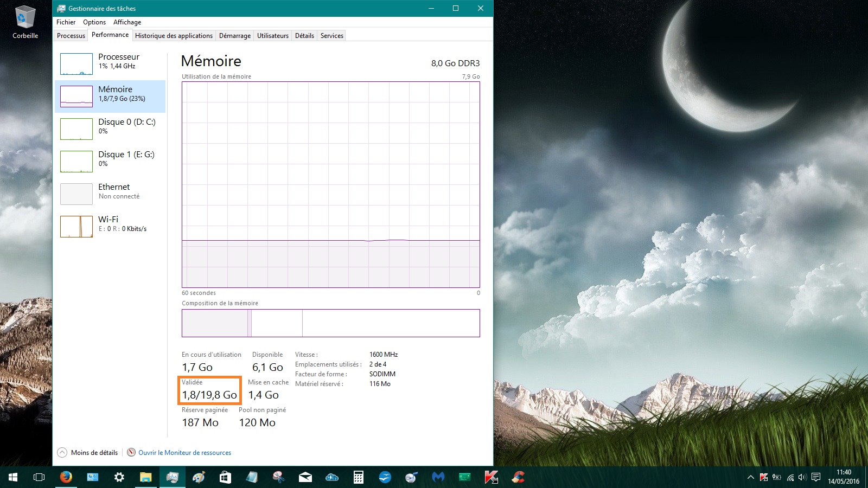Switch to the Services tab

coord(332,36)
